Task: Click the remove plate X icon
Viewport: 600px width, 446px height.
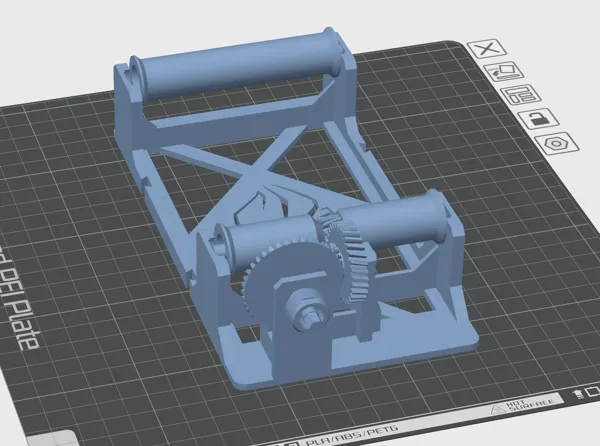Action: point(487,49)
